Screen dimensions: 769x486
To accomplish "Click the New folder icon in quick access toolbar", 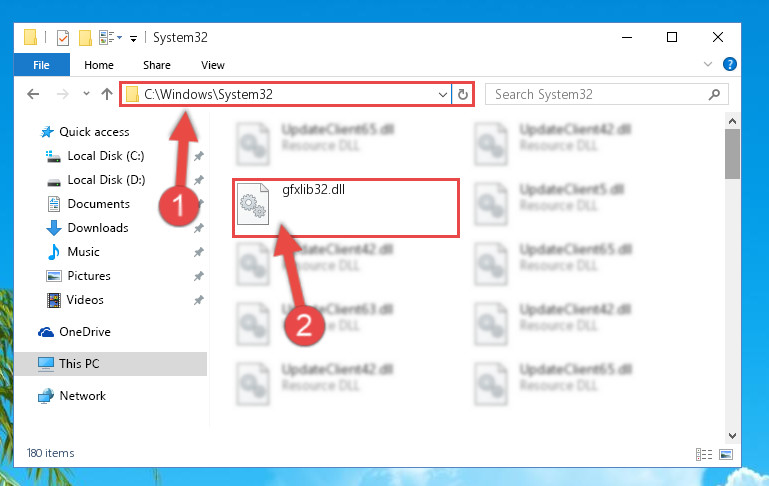I will [85, 38].
